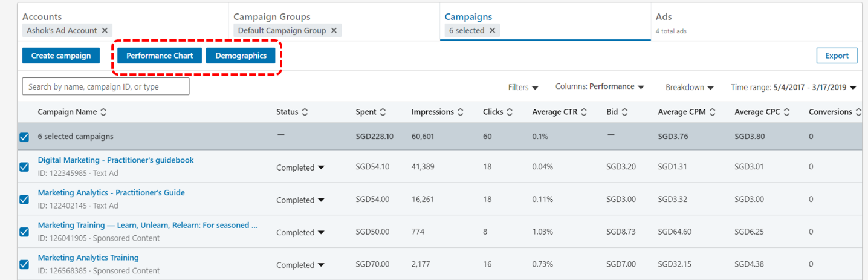Sort by Campaign Name column arrows
This screenshot has width=868, height=280.
(x=103, y=112)
